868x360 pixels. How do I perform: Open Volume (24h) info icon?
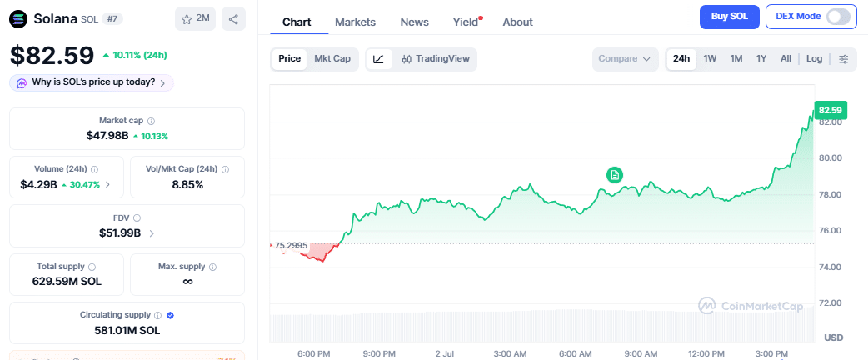[x=94, y=169]
